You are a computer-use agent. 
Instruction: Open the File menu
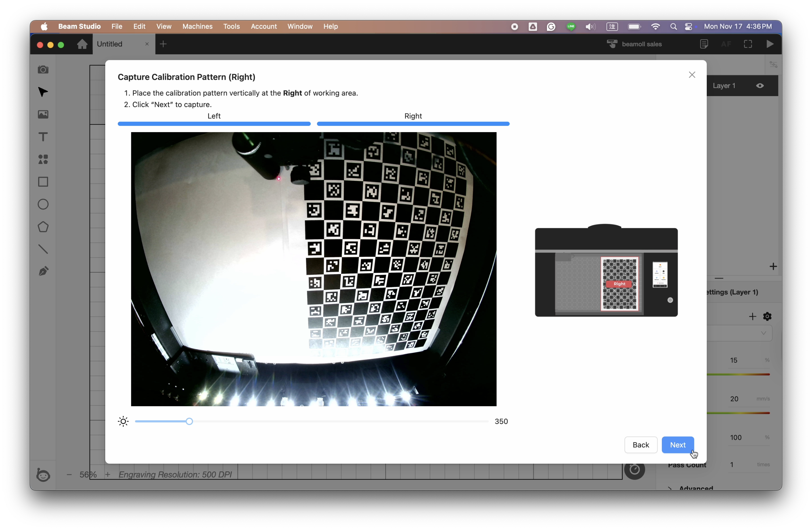[x=117, y=26]
